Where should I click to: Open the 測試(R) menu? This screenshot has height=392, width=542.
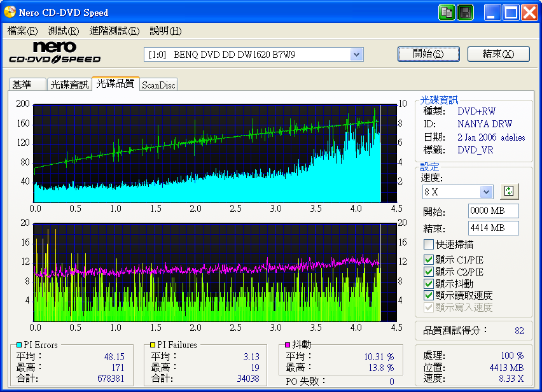click(63, 31)
